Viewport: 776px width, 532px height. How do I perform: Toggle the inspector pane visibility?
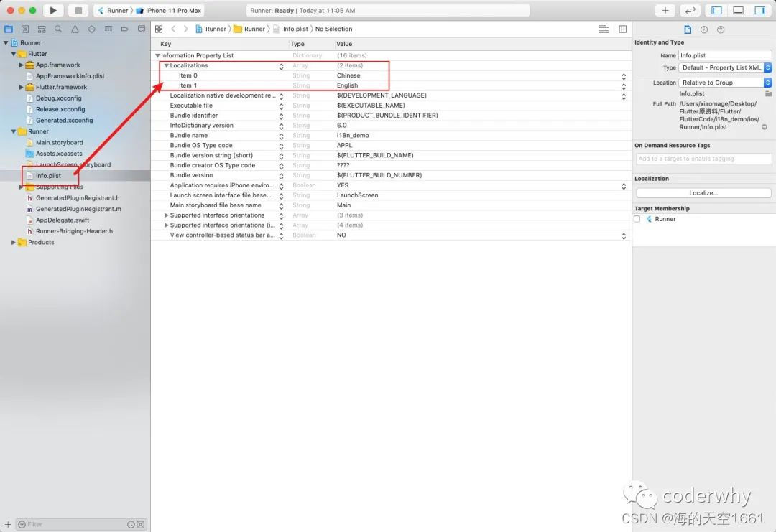pyautogui.click(x=759, y=10)
